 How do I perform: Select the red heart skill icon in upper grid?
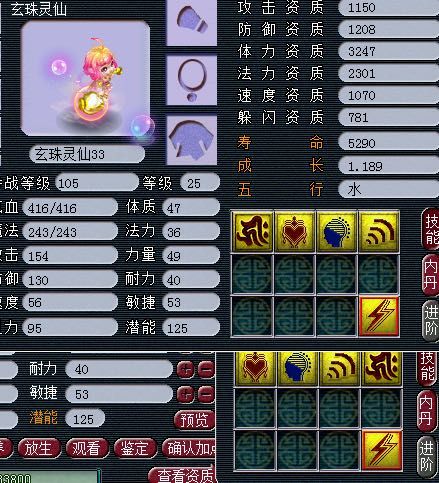[294, 231]
